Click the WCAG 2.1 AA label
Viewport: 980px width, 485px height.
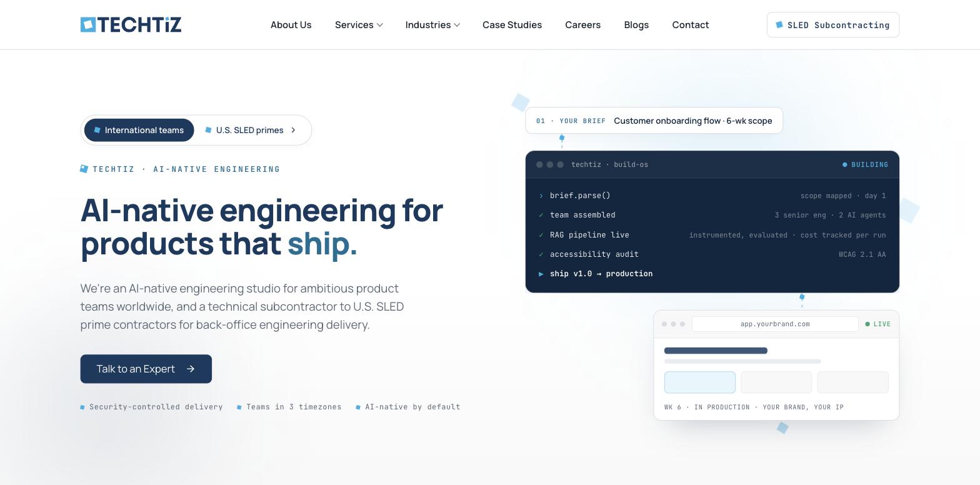[x=862, y=254]
